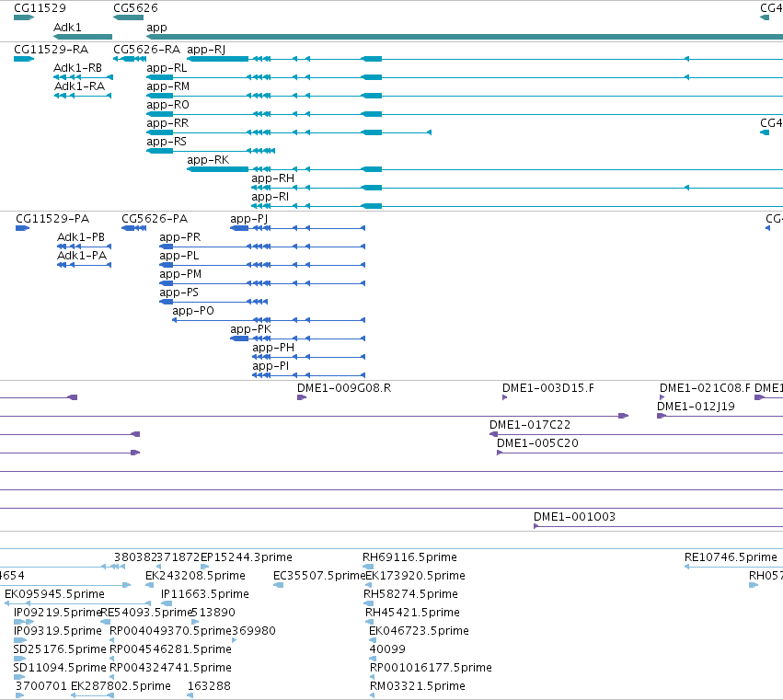This screenshot has height=700, width=783.
Task: Select transcript CG11529-RA
Action: (24, 59)
